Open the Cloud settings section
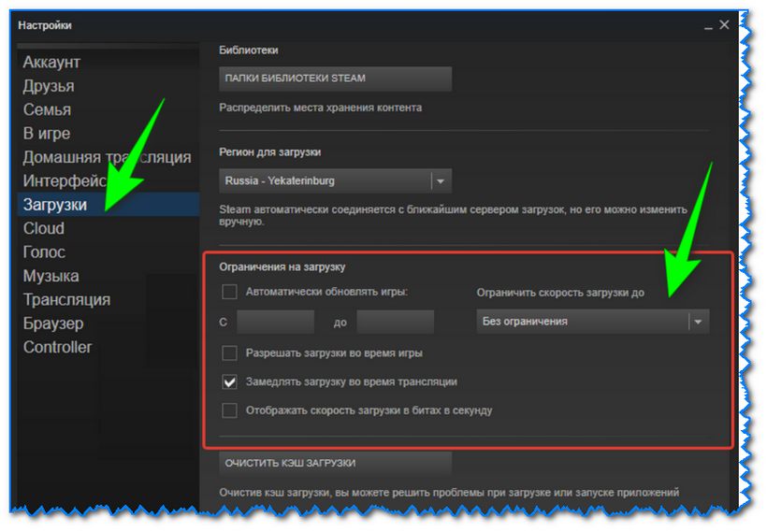Screen dimensions: 767x532 (x=44, y=228)
